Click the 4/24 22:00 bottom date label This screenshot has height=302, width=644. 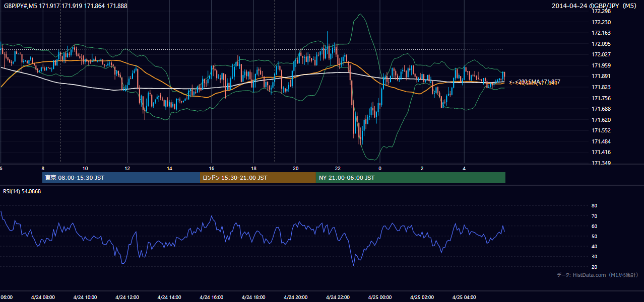click(338, 297)
